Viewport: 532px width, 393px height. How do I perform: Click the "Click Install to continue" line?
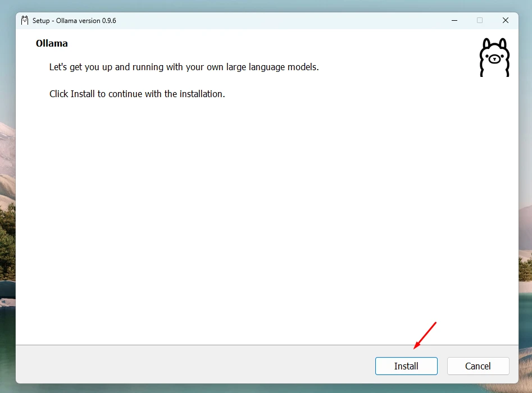tap(137, 94)
